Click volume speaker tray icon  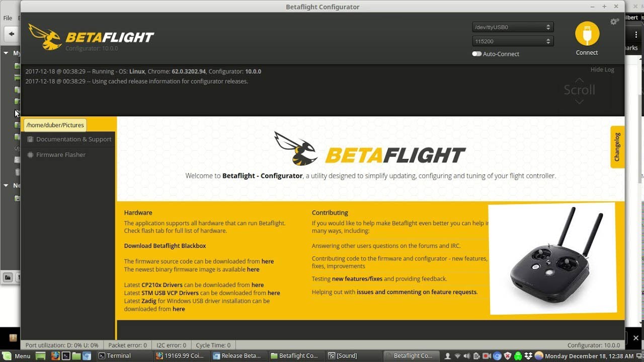tap(467, 356)
